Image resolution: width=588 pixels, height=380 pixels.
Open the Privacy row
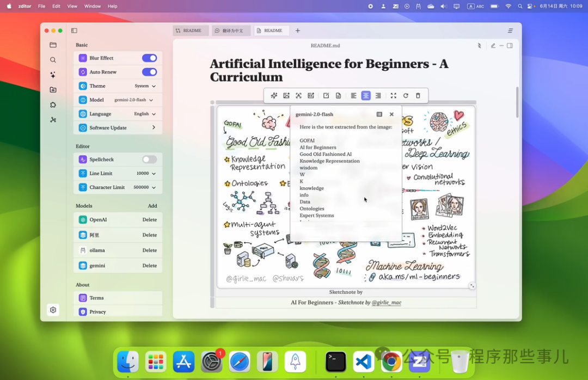[x=118, y=311]
